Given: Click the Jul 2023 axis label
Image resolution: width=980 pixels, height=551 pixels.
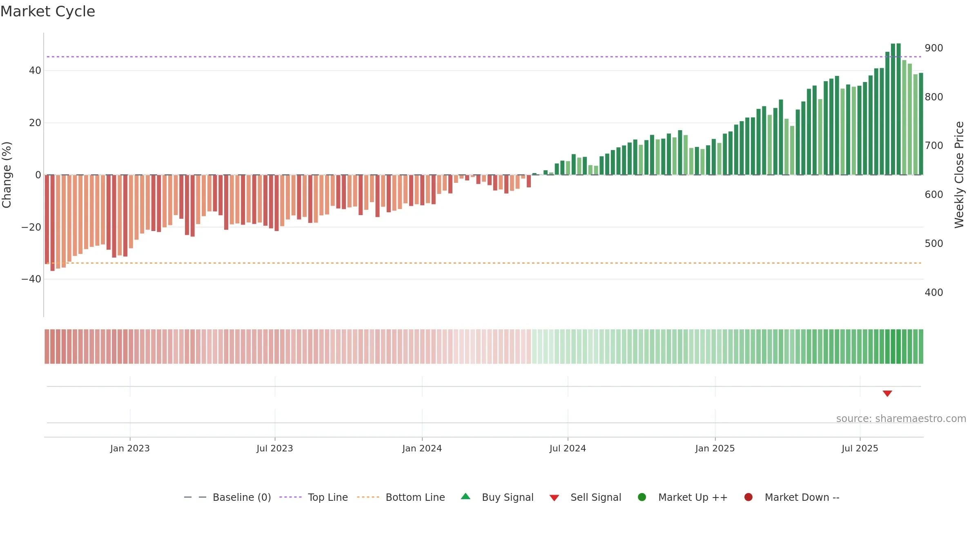Looking at the screenshot, I should (x=275, y=448).
